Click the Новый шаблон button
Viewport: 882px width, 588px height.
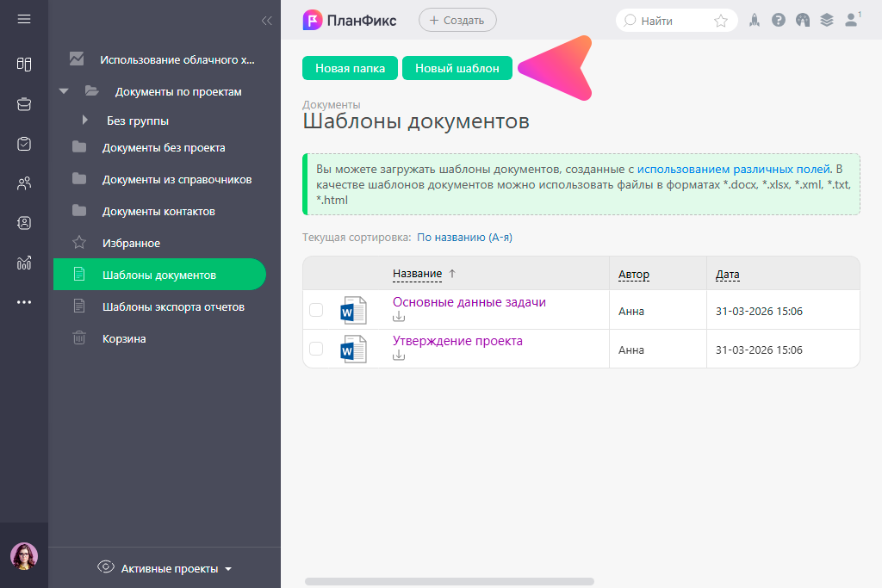[x=457, y=68]
